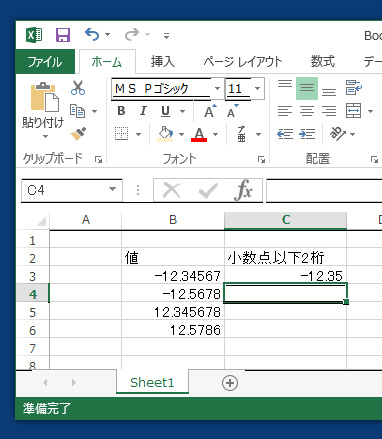Open the ページ レイアウト tab

point(243,62)
